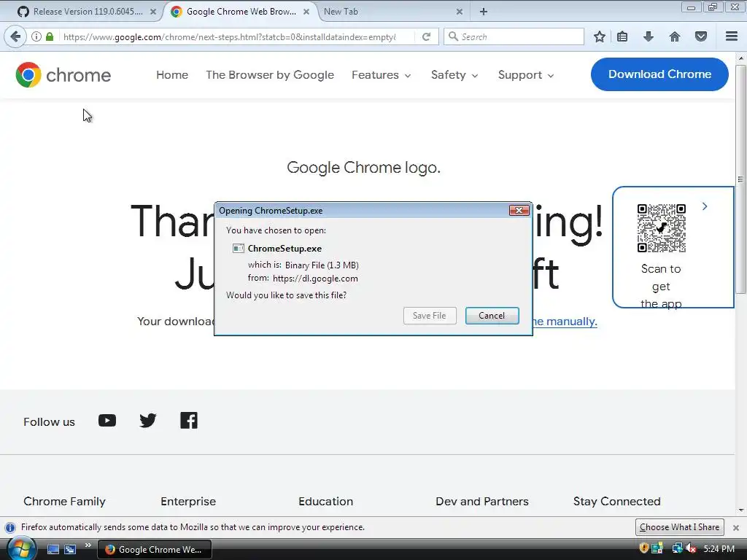Select the Google Chrome Web Browser tab
Viewport: 747px width, 560px height.
[x=241, y=12]
